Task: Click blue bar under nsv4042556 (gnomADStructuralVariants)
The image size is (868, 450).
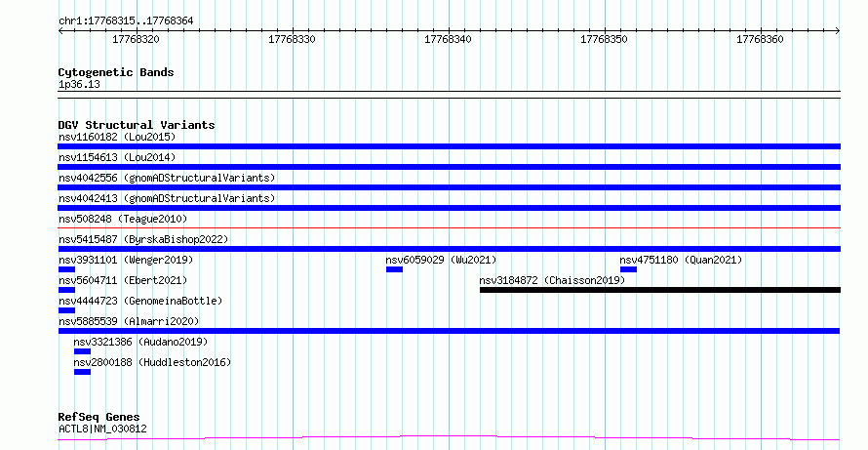Action: coord(449,187)
